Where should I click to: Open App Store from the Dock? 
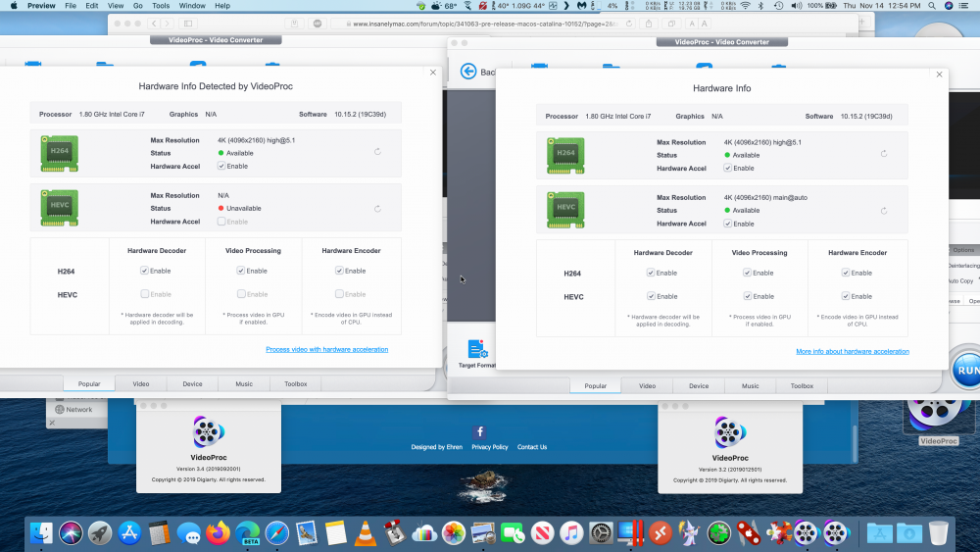(129, 533)
